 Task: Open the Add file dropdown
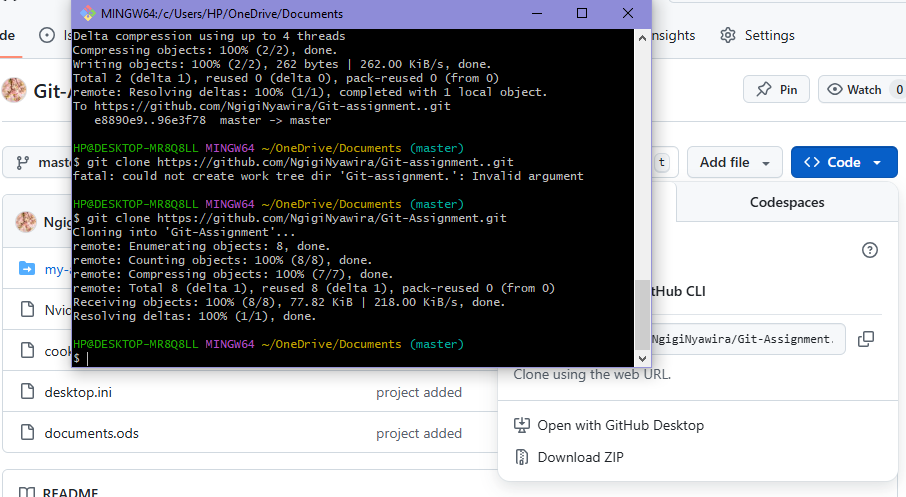point(734,162)
